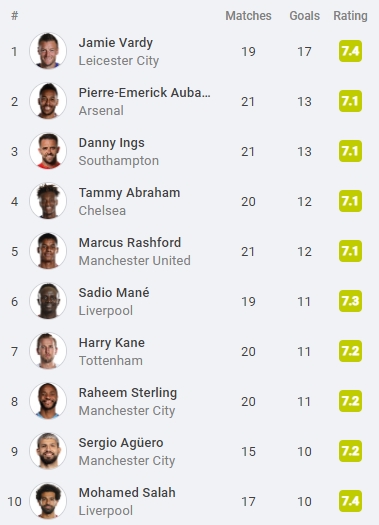Click Manchester United team name
This screenshot has width=379, height=525.
pyautogui.click(x=135, y=260)
